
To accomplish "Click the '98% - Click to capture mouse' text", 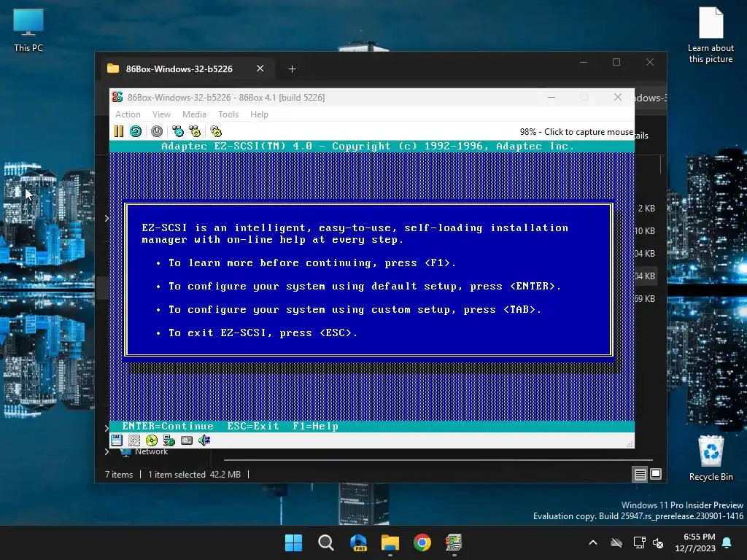I will [x=576, y=132].
